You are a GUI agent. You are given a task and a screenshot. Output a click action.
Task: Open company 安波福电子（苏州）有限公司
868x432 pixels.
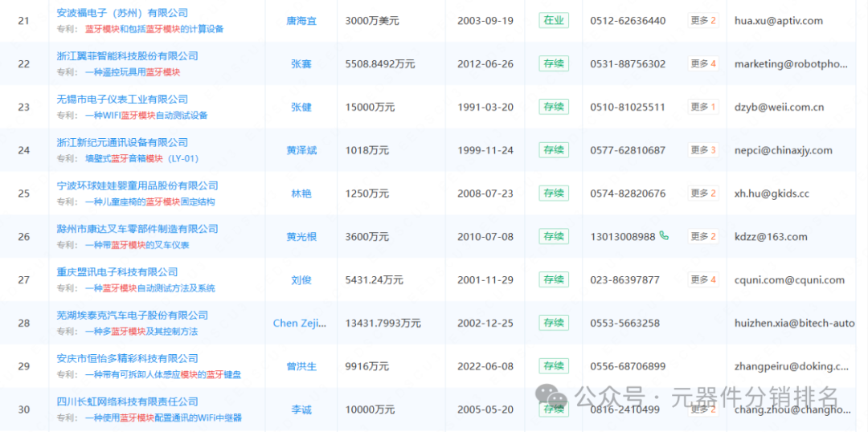click(x=122, y=13)
